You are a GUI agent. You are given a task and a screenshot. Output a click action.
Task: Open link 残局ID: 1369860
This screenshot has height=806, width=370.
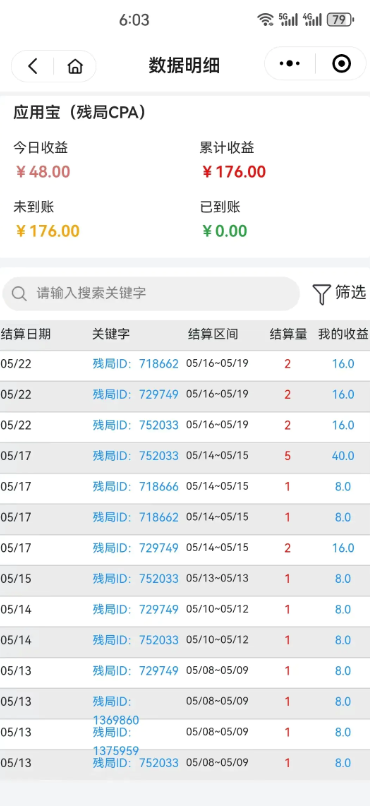[116, 710]
